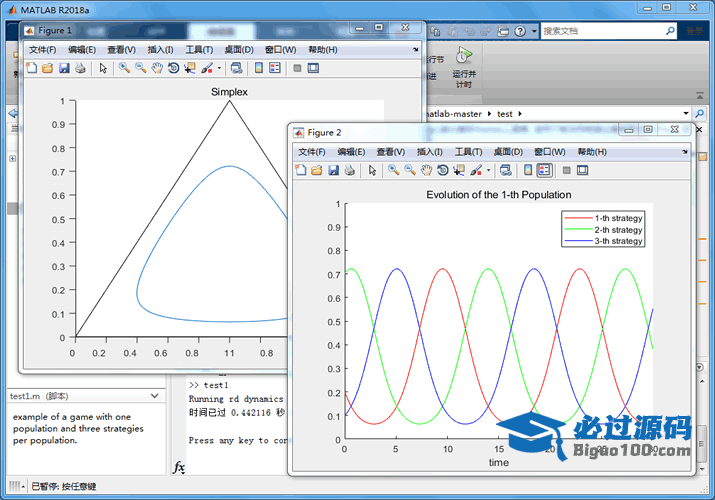The image size is (715, 500).
Task: Toggle Insert Legend button in Figure 2 toolbar
Action: pos(544,170)
